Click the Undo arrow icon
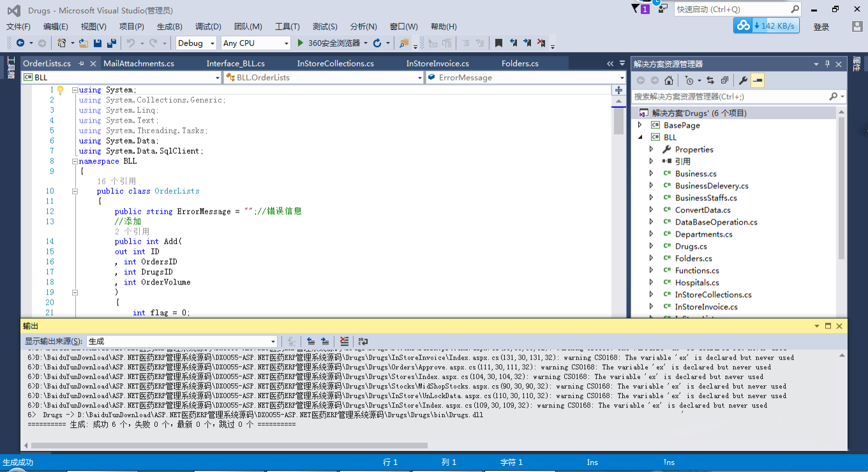The image size is (868, 472). tap(130, 43)
